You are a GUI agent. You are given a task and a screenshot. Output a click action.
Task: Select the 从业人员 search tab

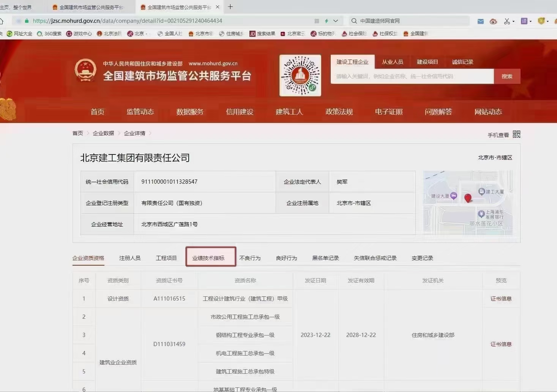392,62
